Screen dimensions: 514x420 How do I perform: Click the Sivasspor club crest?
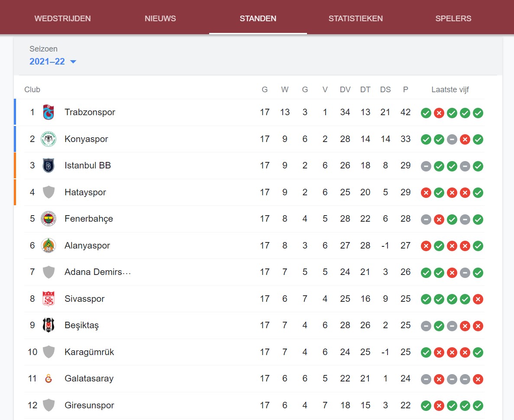48,299
